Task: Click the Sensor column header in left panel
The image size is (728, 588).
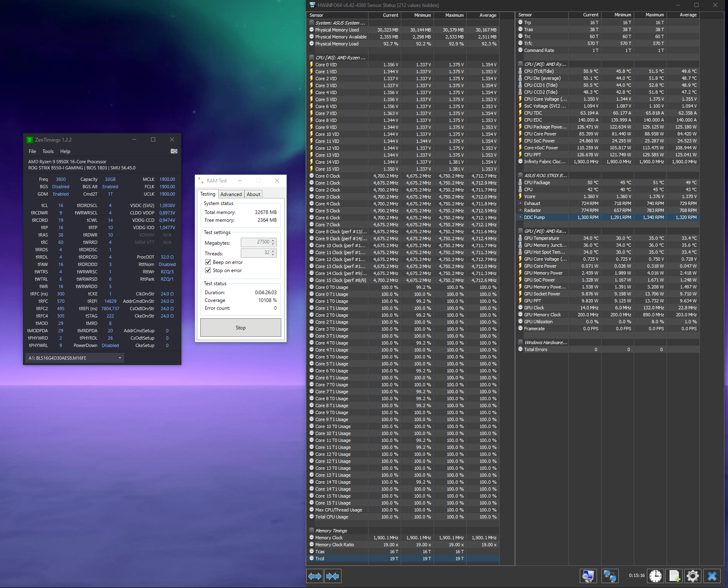Action: pos(337,15)
